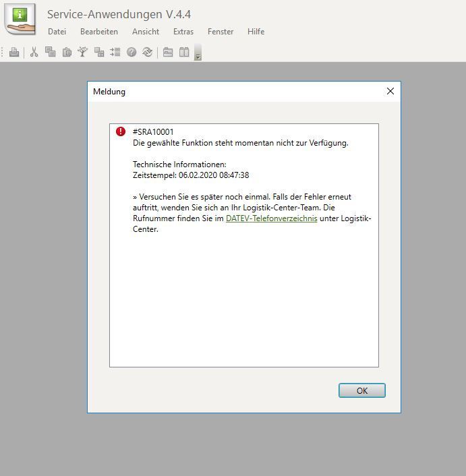
Task: Open the Datei menu
Action: (x=57, y=32)
